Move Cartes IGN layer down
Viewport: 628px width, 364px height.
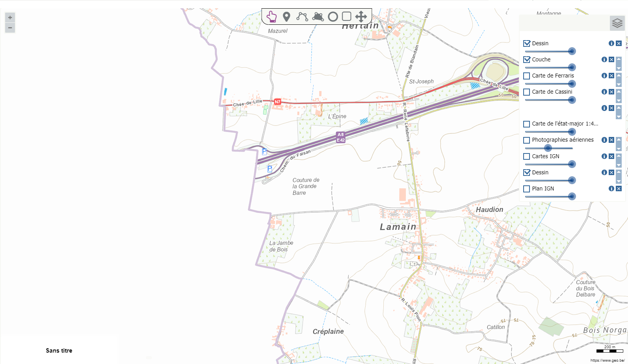tap(619, 165)
